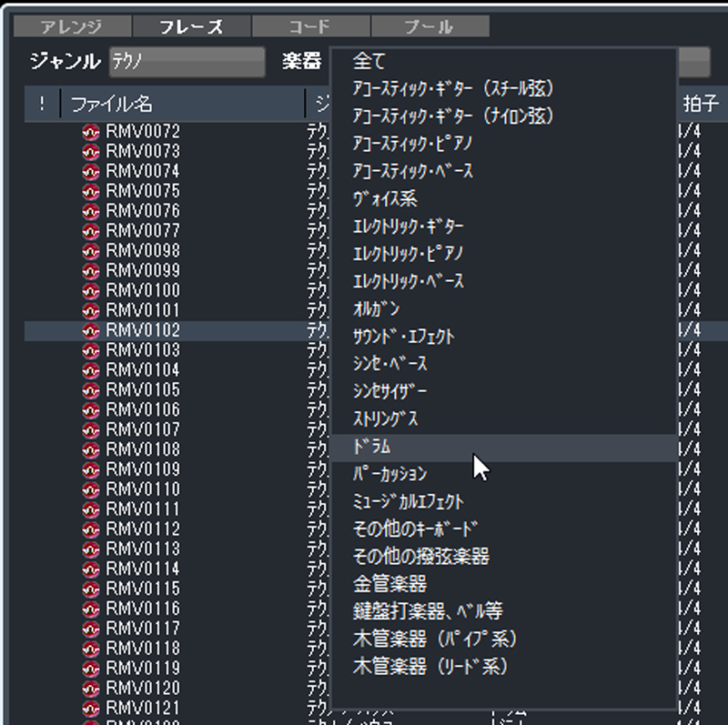
Task: Select the file name RMV0120
Action: click(143, 689)
